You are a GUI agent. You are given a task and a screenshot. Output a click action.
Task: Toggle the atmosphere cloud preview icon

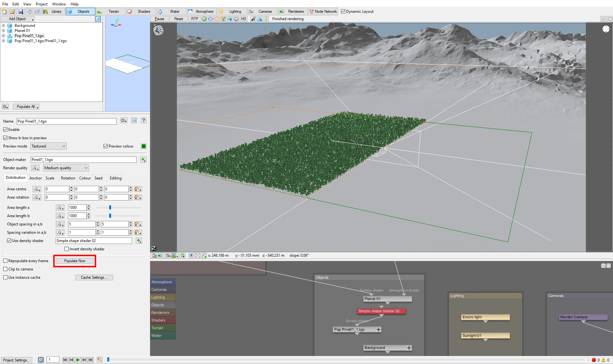coord(211,19)
